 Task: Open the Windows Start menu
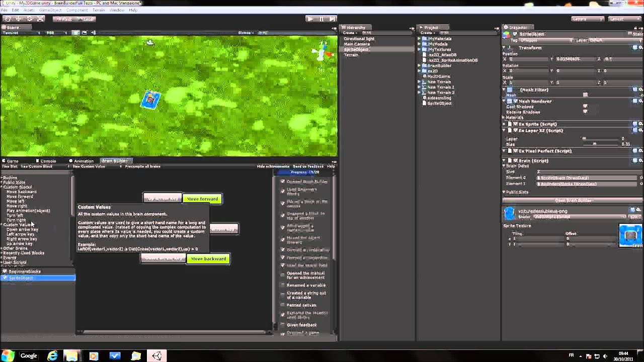coord(8,356)
